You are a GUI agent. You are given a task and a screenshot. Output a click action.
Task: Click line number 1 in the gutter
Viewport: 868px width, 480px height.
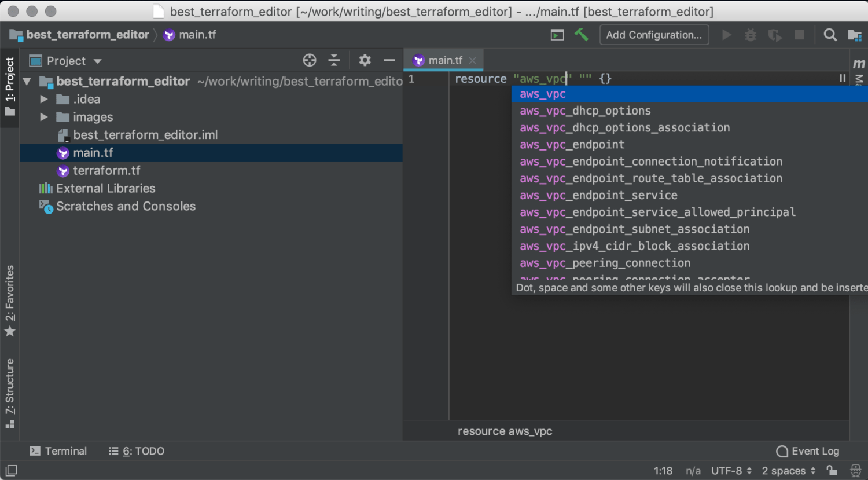click(411, 79)
